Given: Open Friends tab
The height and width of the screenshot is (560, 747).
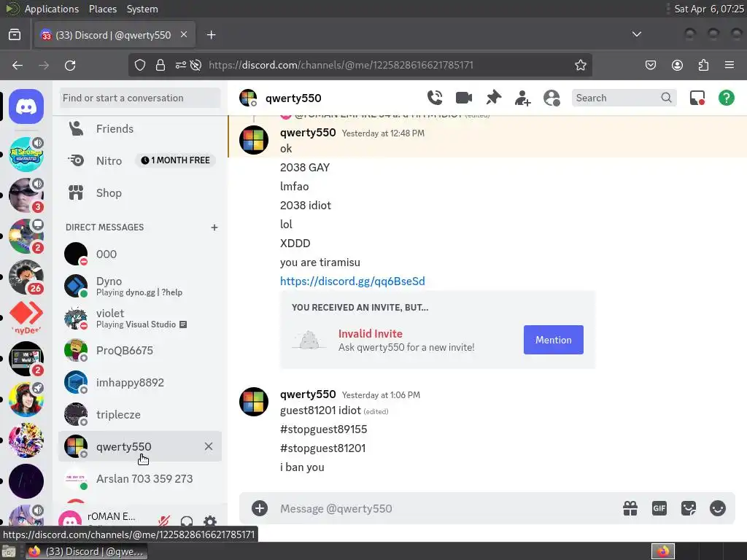Looking at the screenshot, I should tap(140, 129).
